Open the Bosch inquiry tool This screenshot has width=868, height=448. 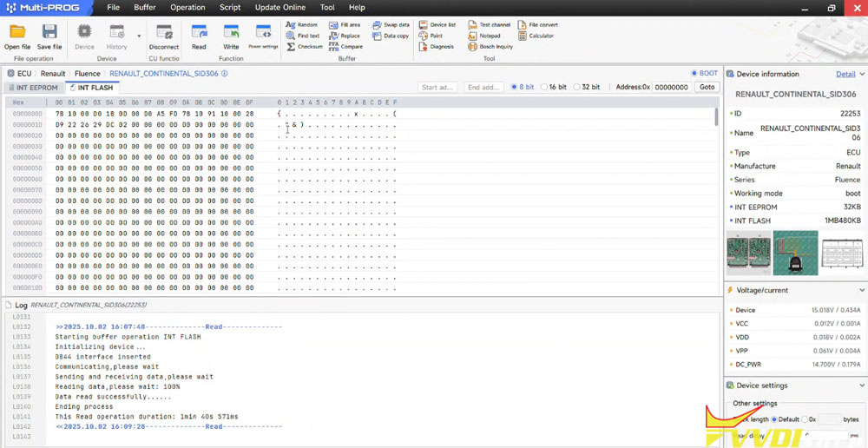tap(490, 47)
